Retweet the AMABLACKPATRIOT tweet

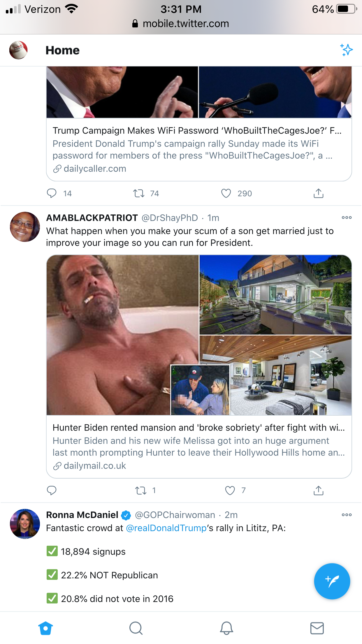[x=141, y=491]
